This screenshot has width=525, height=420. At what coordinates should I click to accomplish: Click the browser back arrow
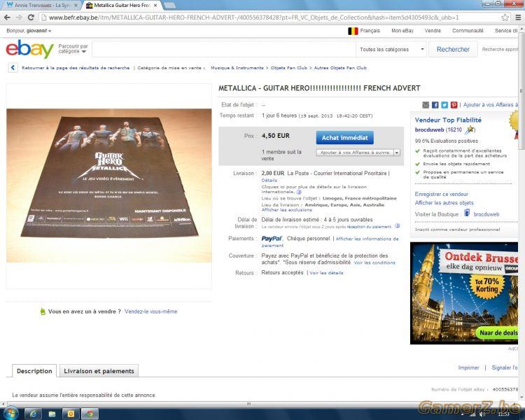tap(8, 17)
